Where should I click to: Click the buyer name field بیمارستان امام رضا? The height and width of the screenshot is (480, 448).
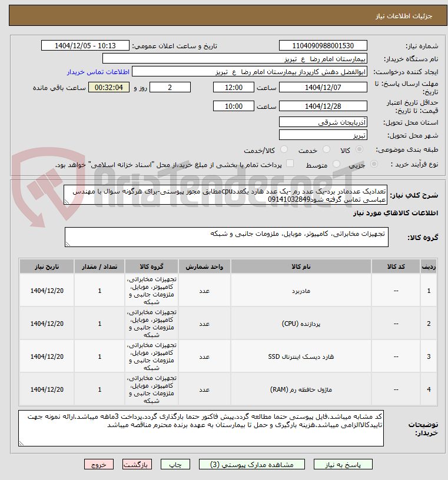[x=235, y=58]
